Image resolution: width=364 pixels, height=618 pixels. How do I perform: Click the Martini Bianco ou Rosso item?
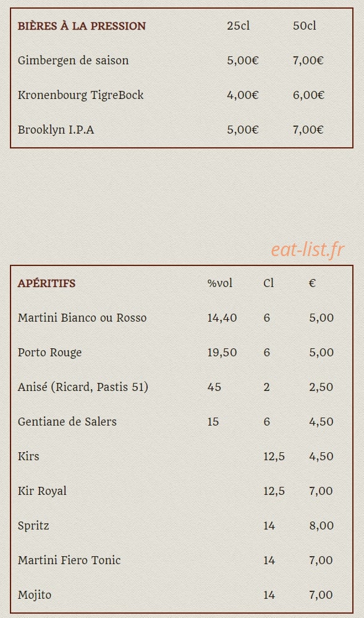(x=82, y=318)
